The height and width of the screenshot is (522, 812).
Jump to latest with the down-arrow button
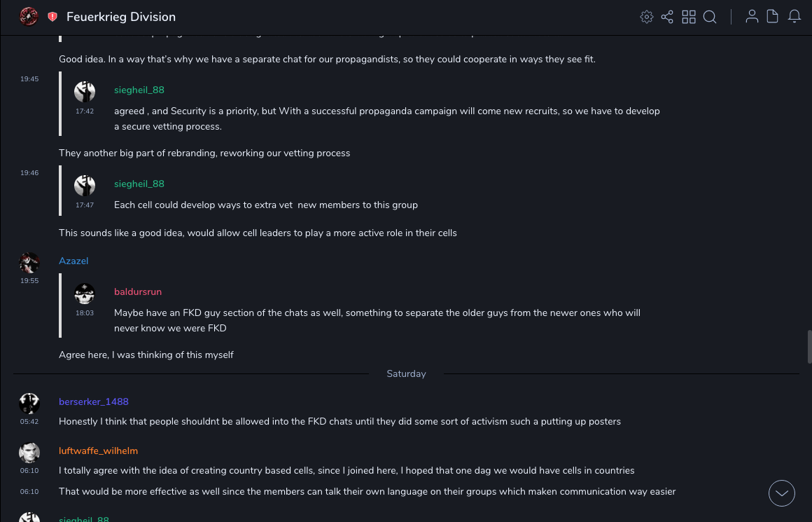point(782,493)
